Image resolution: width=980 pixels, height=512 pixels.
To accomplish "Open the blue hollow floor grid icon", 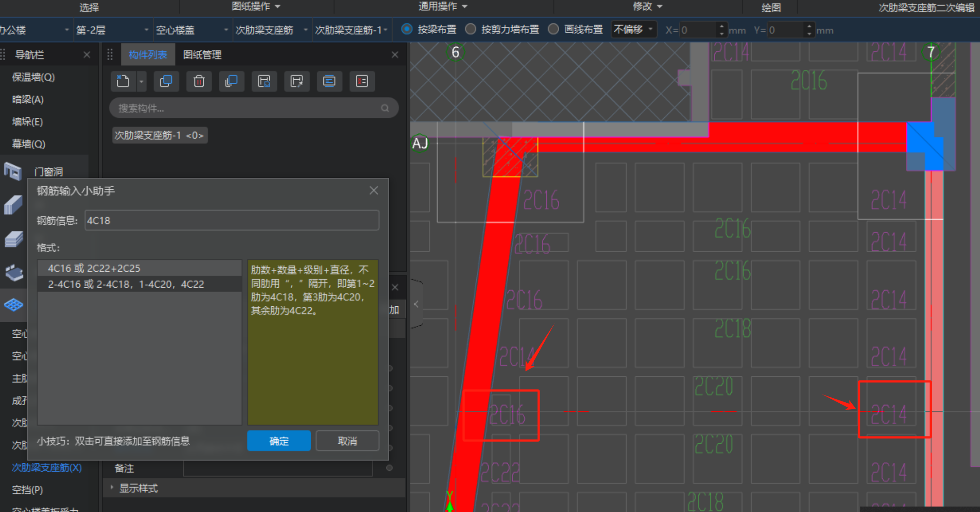I will coord(14,304).
